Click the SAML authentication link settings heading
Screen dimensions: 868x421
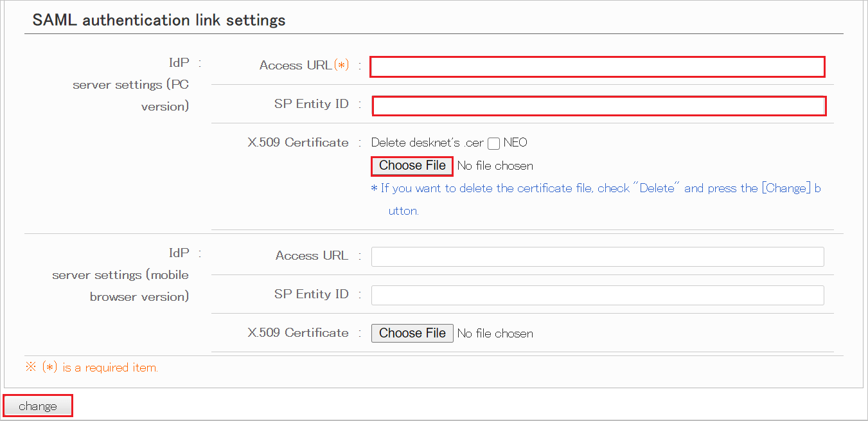coord(157,20)
